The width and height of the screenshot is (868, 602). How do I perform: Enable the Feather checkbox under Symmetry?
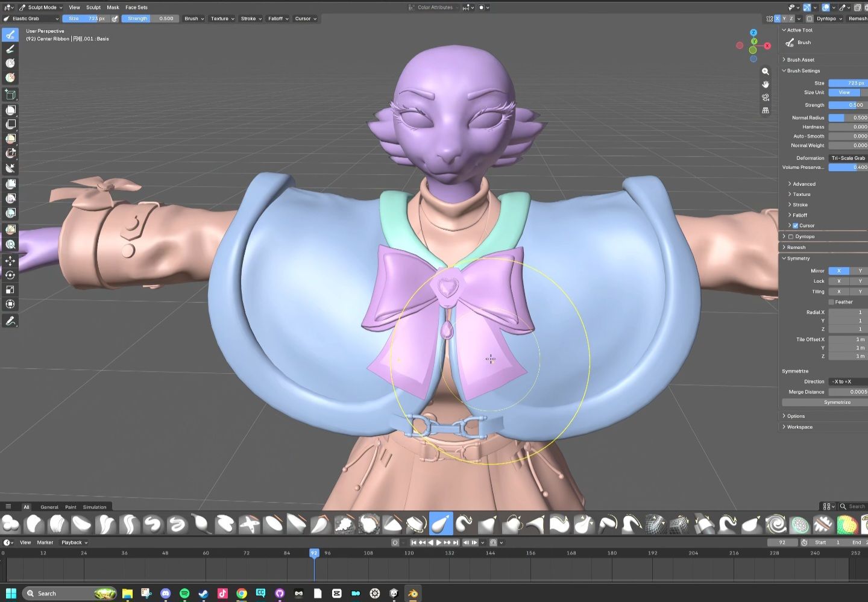(831, 302)
